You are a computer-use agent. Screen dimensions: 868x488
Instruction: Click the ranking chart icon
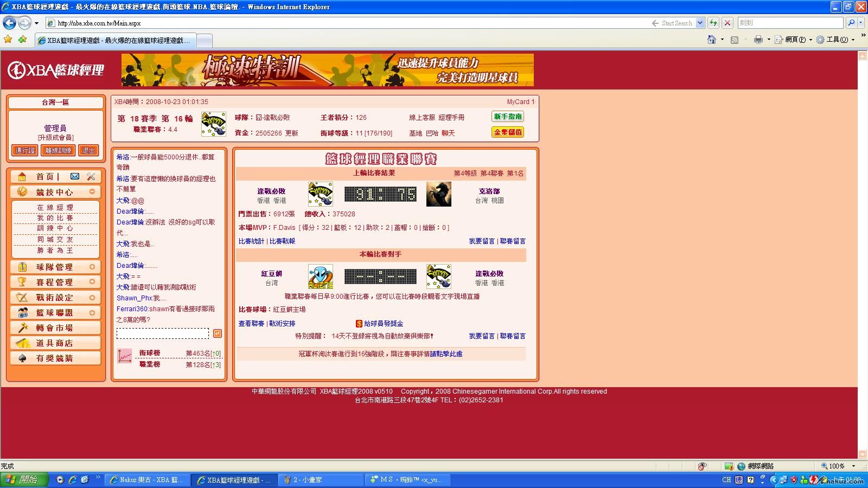[125, 356]
